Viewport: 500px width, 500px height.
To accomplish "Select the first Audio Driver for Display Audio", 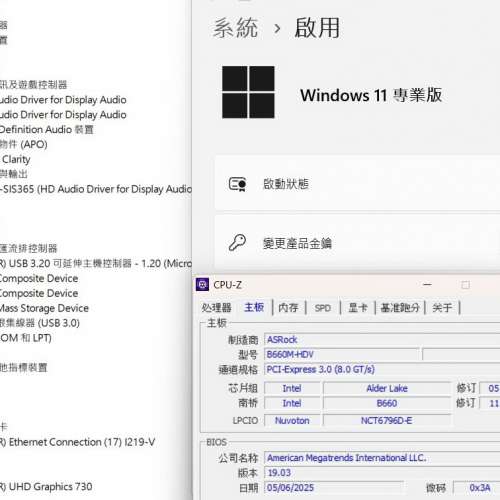I will 63,100.
